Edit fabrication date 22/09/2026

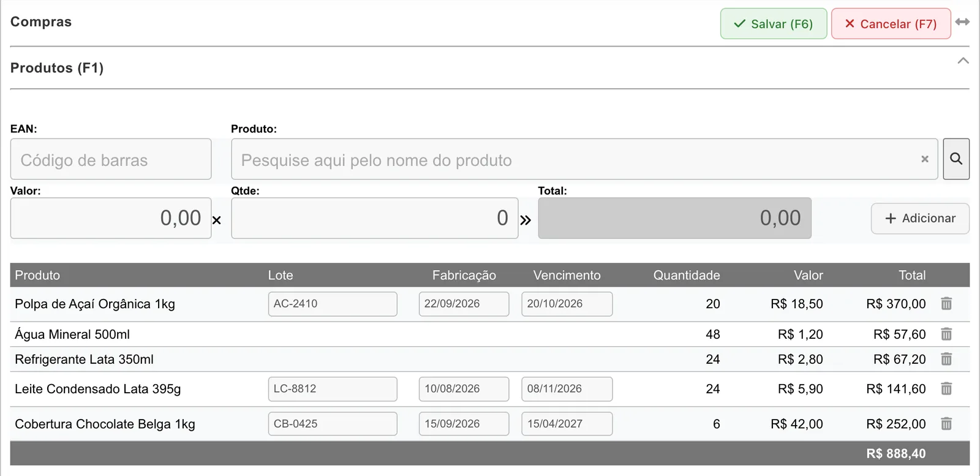coord(464,304)
